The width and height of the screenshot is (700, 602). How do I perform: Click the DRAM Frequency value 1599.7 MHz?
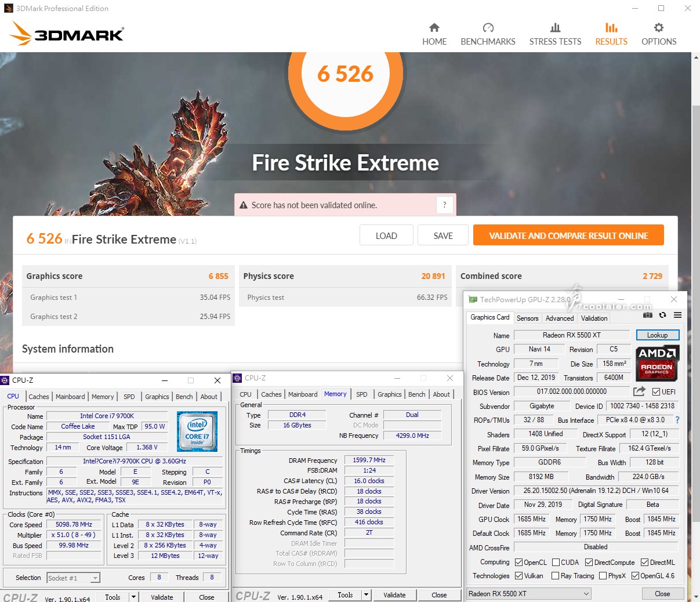pos(369,460)
